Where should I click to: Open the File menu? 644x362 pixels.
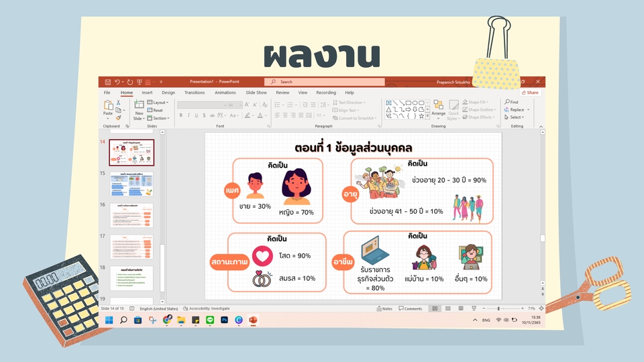point(107,93)
